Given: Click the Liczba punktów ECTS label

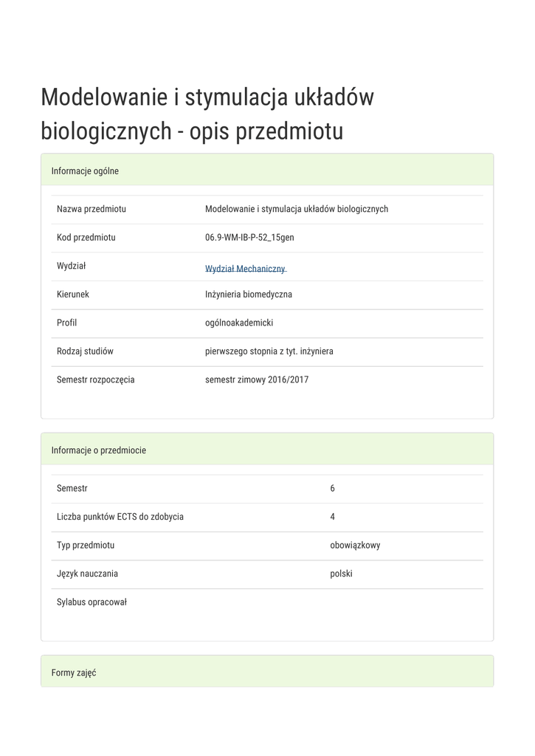Looking at the screenshot, I should (x=120, y=517).
